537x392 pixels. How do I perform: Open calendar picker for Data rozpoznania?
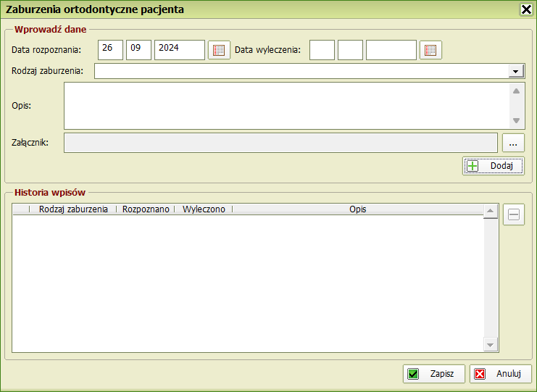pyautogui.click(x=218, y=50)
